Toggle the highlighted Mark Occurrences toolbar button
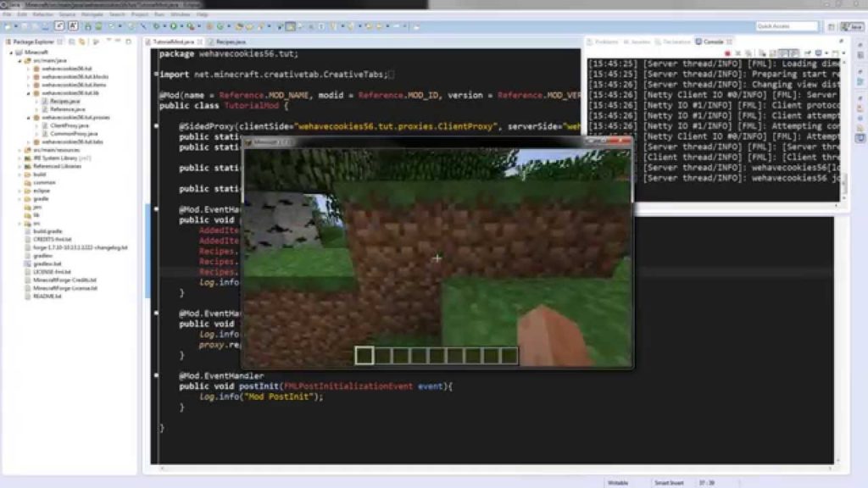This screenshot has width=868, height=488. click(x=290, y=26)
